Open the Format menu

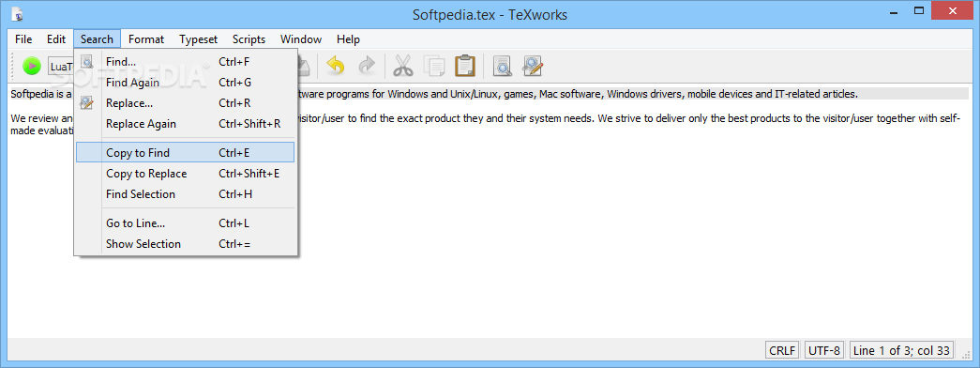146,38
